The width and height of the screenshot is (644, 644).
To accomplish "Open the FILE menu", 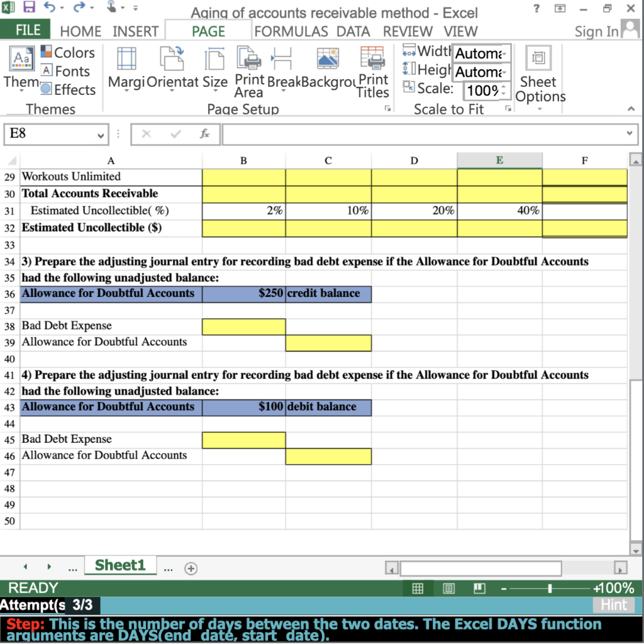I will [x=26, y=30].
